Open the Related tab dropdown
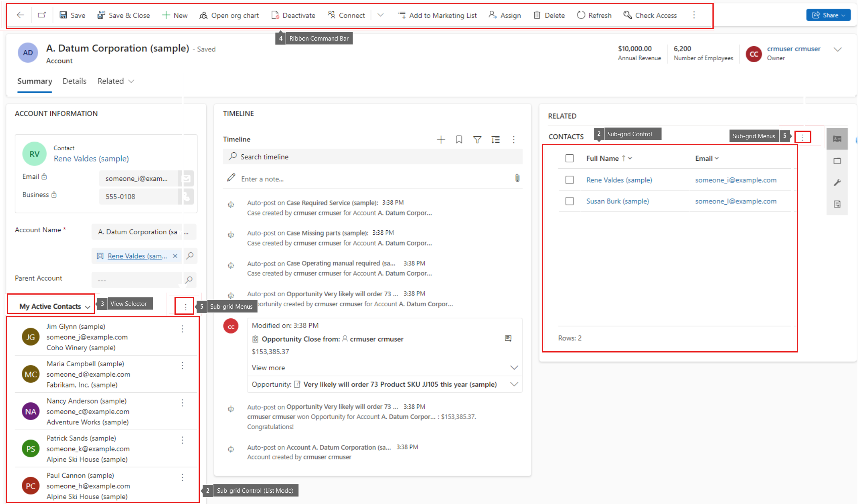The image size is (860, 504). pyautogui.click(x=116, y=81)
